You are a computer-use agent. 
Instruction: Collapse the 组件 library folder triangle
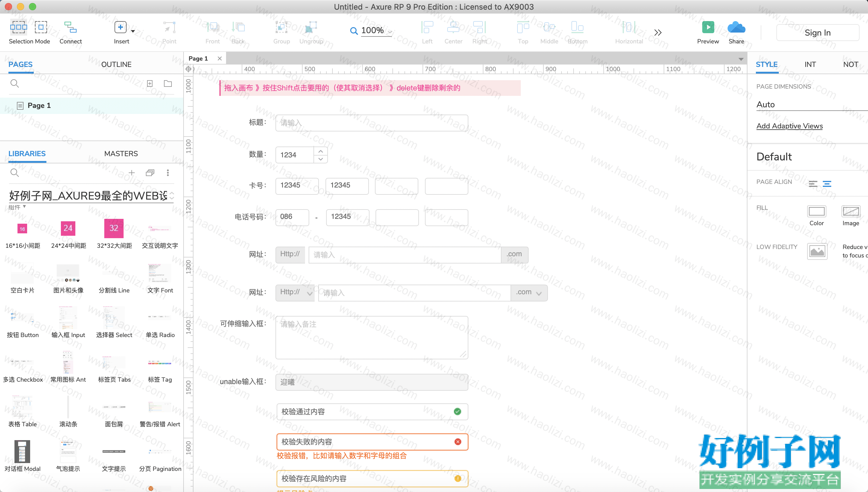coord(24,207)
